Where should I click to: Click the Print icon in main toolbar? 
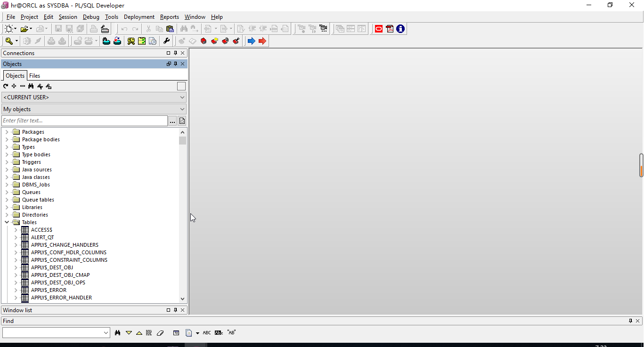(x=94, y=29)
